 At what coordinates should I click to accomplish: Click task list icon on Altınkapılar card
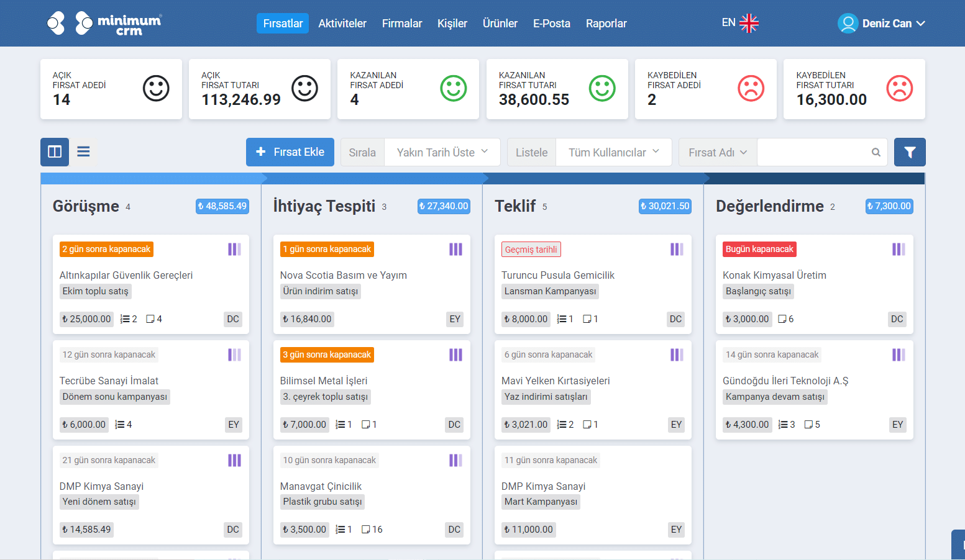126,319
